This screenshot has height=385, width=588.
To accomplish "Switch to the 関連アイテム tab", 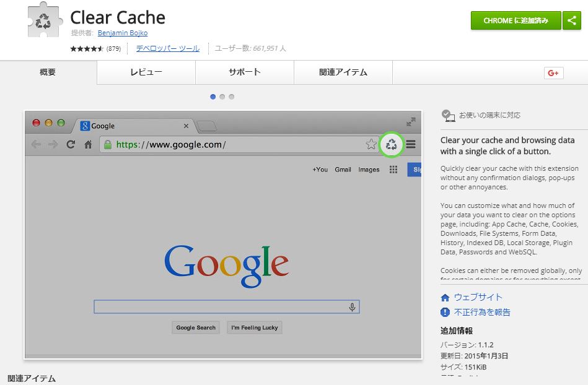I will click(x=343, y=72).
